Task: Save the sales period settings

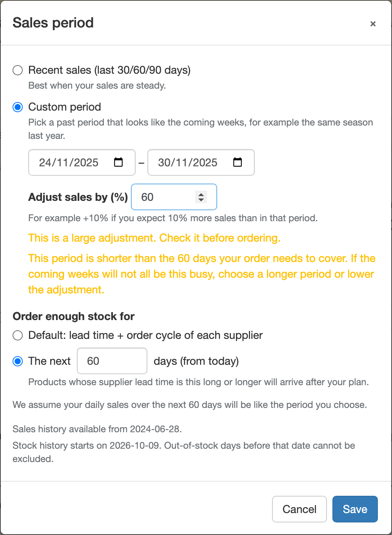Action: tap(355, 509)
